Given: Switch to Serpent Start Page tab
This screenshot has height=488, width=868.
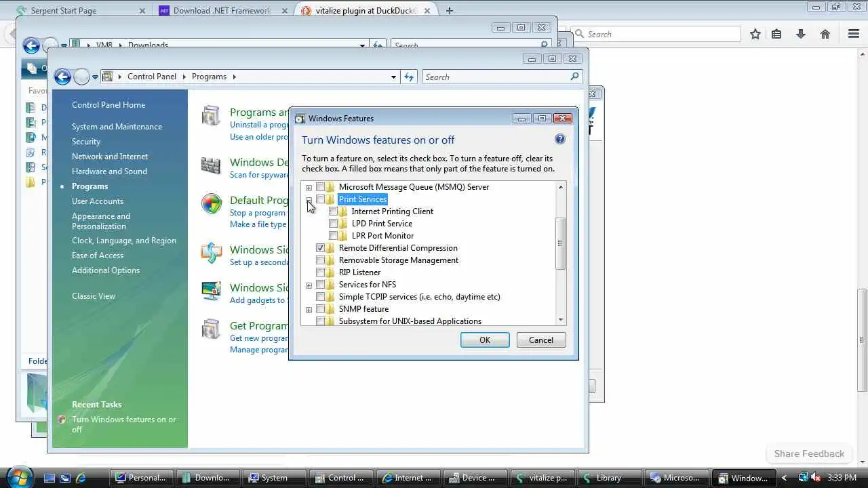Looking at the screenshot, I should 80,11.
